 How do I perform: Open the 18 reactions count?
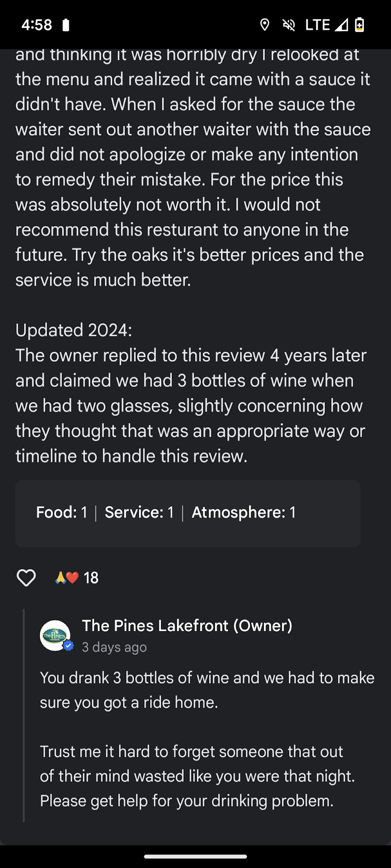pos(91,578)
